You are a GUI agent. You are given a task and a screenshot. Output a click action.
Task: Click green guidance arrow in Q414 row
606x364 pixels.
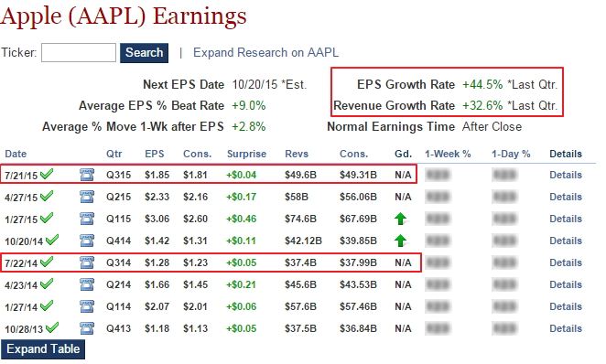(x=400, y=241)
